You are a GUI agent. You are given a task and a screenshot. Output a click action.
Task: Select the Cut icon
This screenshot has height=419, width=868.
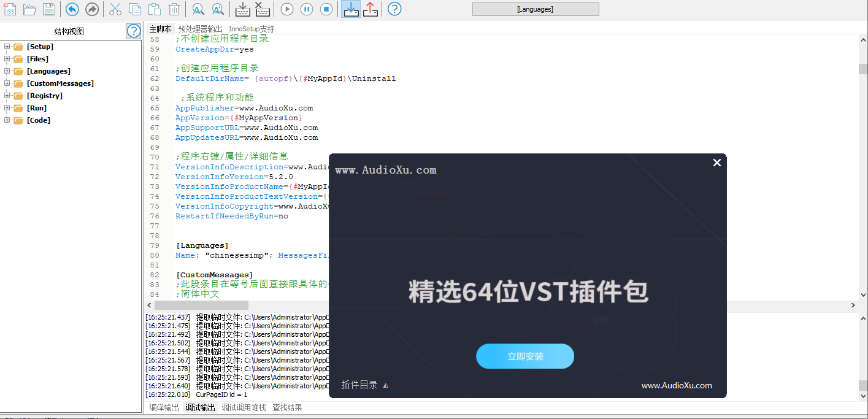coord(115,9)
